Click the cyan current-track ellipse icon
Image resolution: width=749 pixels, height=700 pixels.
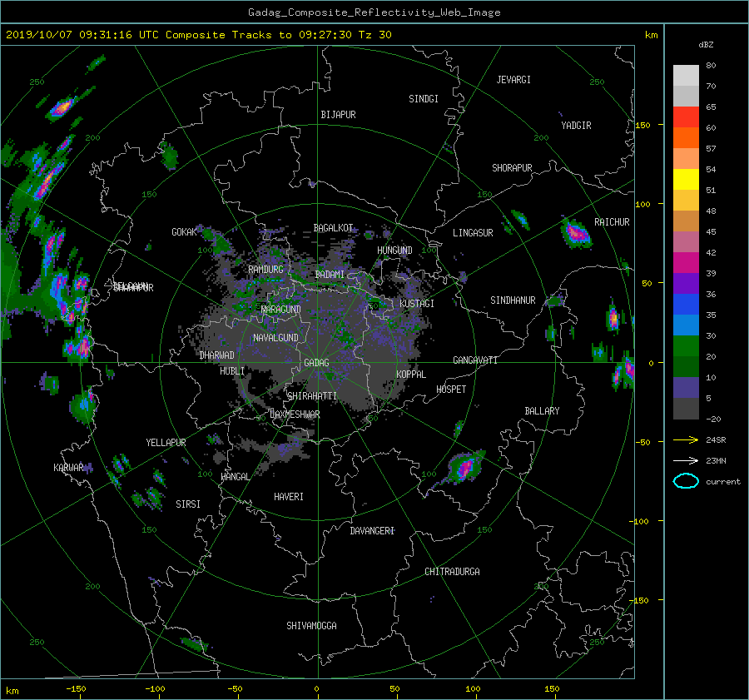click(686, 481)
